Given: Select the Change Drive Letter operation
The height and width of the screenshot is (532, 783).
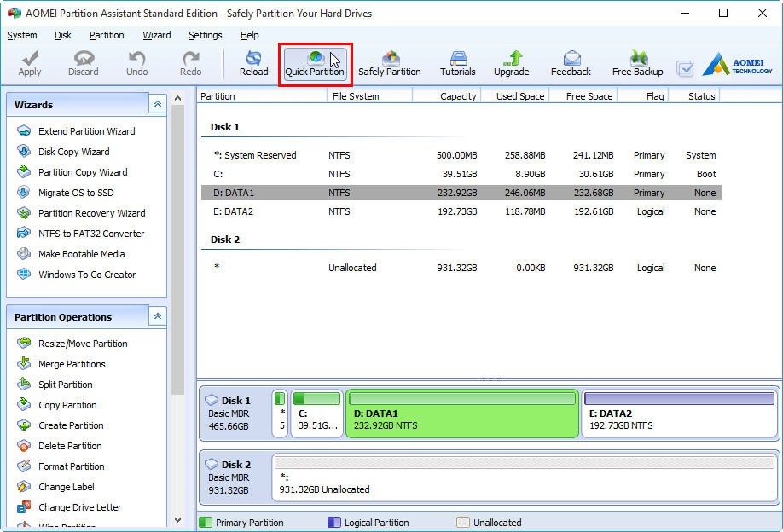Looking at the screenshot, I should coord(79,507).
